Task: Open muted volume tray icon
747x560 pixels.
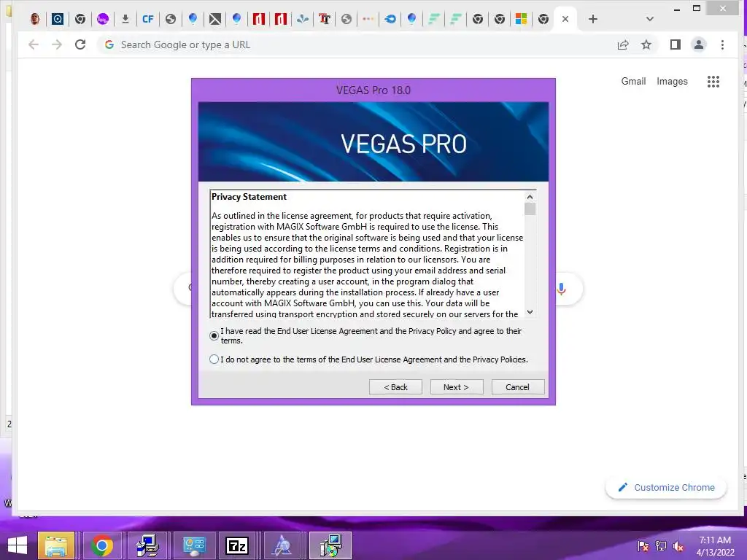Action: (678, 546)
